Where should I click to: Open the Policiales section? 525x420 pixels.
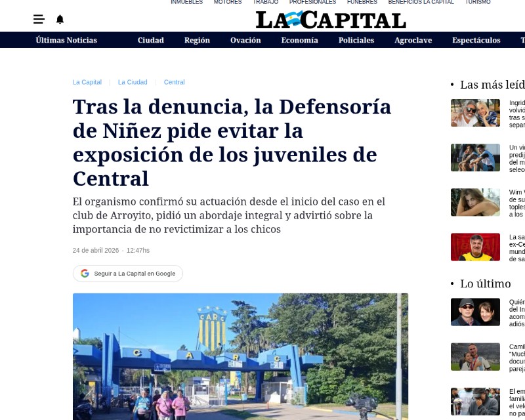356,40
